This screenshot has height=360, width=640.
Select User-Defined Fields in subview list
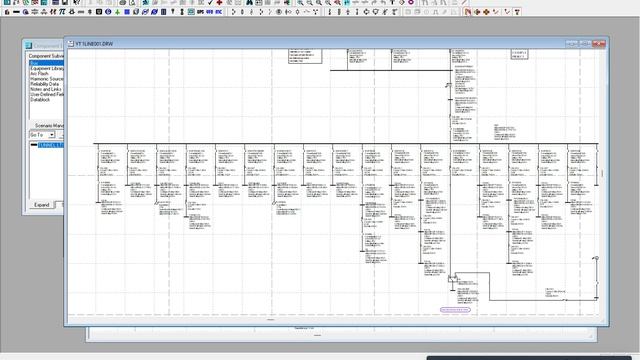point(47,94)
